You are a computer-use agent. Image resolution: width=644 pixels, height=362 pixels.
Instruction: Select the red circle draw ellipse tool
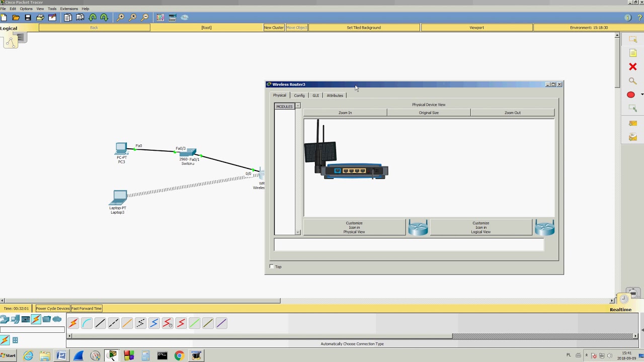631,95
